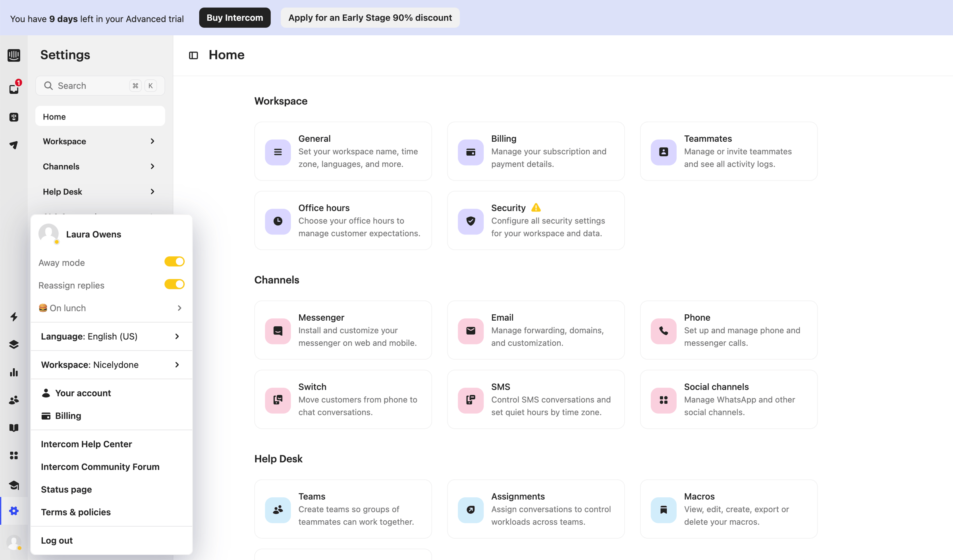Open the Social channels card title
The image size is (953, 560).
(x=716, y=387)
